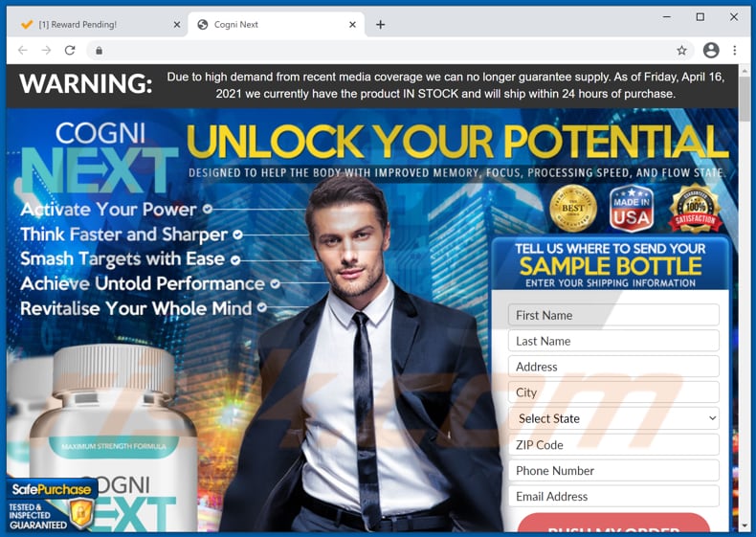Switch to the Reward Pending tab
The width and height of the screenshot is (756, 537).
pyautogui.click(x=98, y=25)
